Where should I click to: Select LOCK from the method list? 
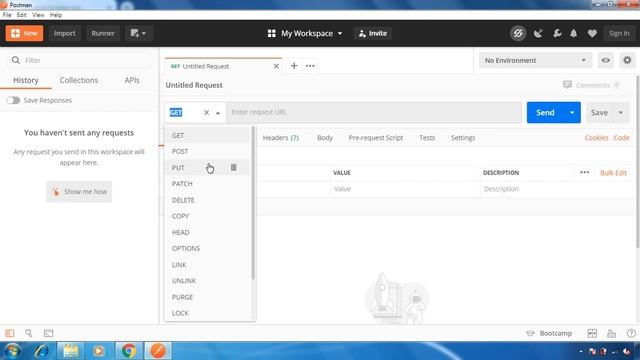coord(207,313)
